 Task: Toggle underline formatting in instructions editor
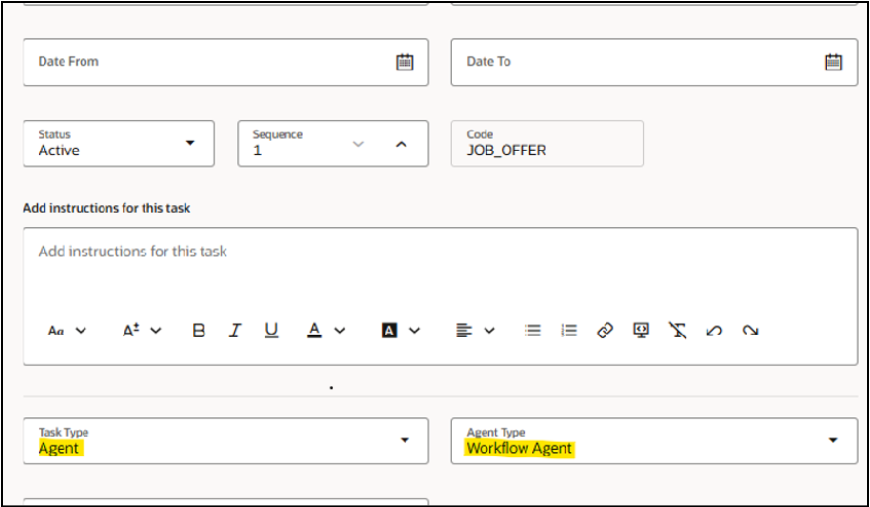point(271,331)
